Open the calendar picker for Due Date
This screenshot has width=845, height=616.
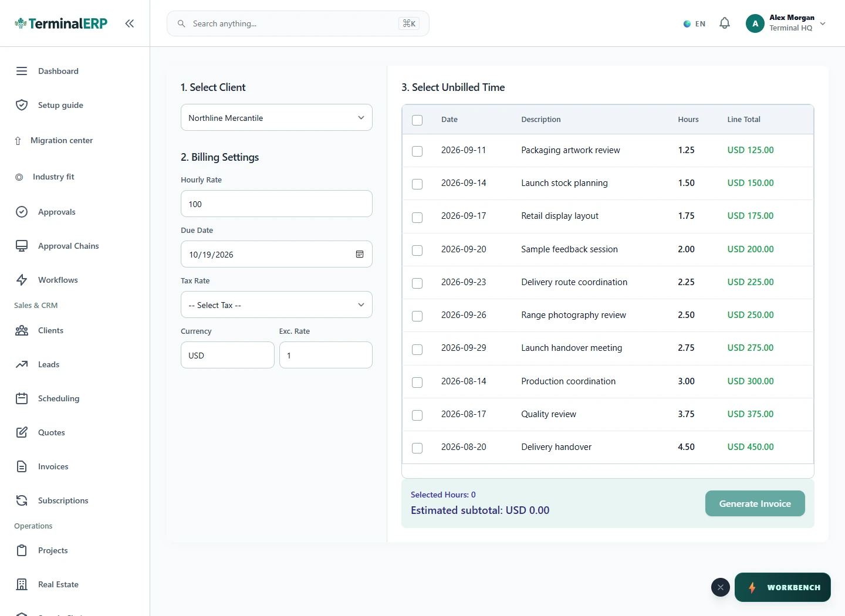coord(360,254)
